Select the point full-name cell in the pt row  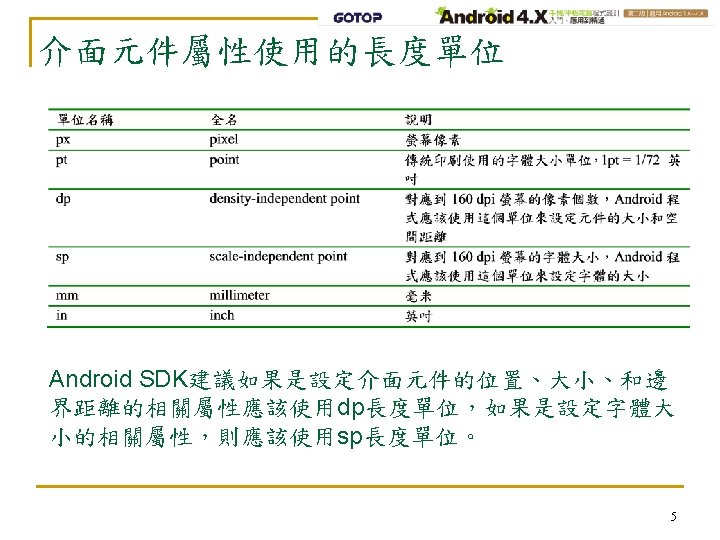click(x=224, y=160)
